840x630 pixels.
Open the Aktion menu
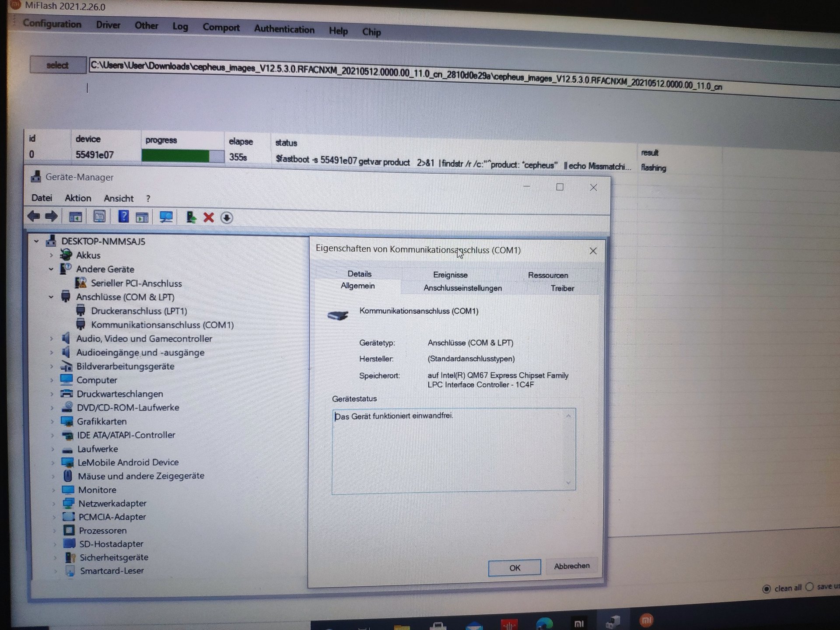[x=78, y=198]
